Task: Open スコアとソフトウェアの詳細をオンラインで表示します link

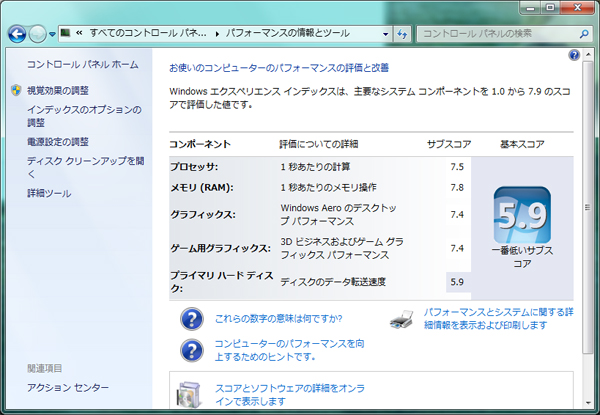Action: tap(290, 395)
